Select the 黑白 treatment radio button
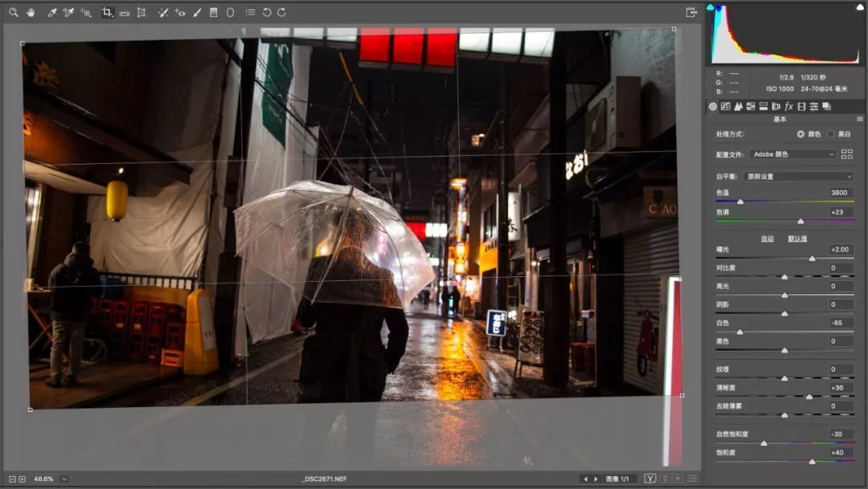Viewport: 868px width, 489px height. click(830, 134)
